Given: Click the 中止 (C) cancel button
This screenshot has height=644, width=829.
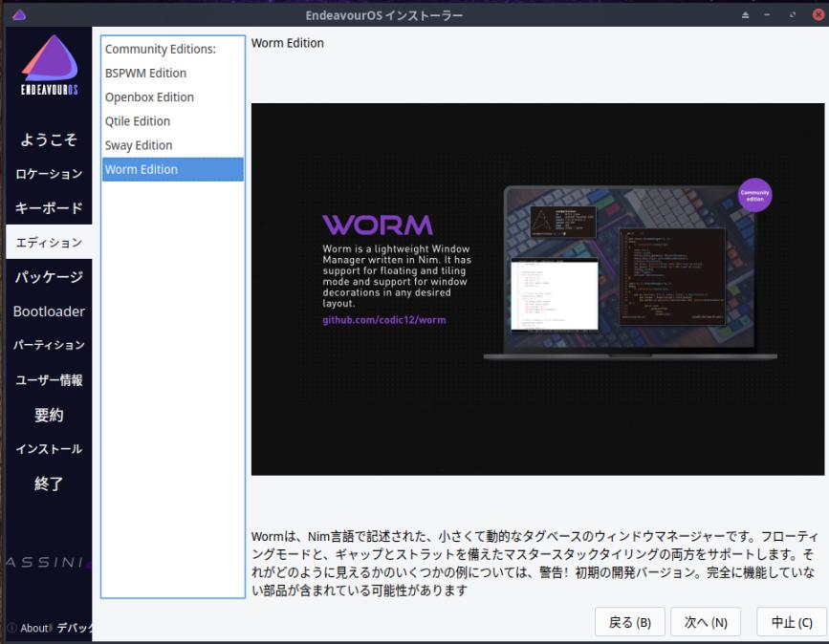Looking at the screenshot, I should tap(792, 622).
